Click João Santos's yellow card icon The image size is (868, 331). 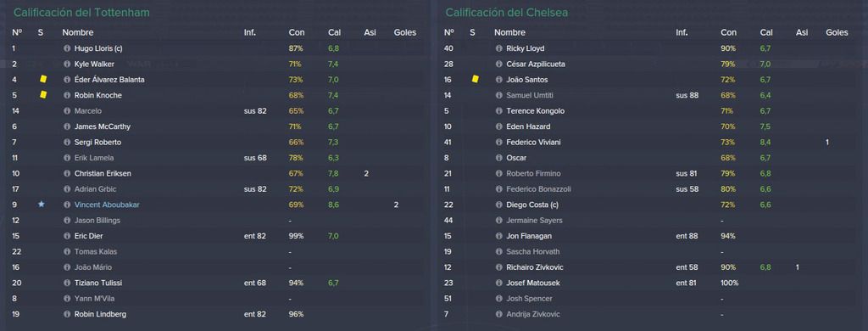pos(475,79)
